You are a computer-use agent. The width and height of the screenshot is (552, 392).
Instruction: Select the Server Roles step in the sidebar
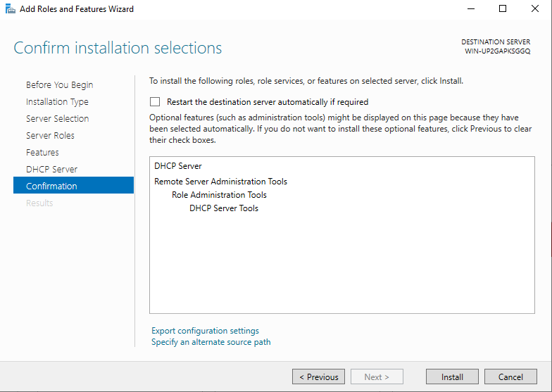point(50,136)
